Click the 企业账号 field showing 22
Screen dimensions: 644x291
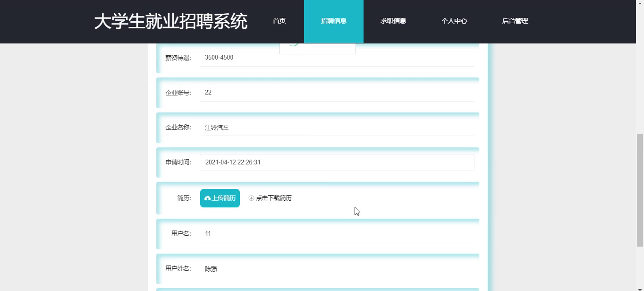[x=337, y=93]
